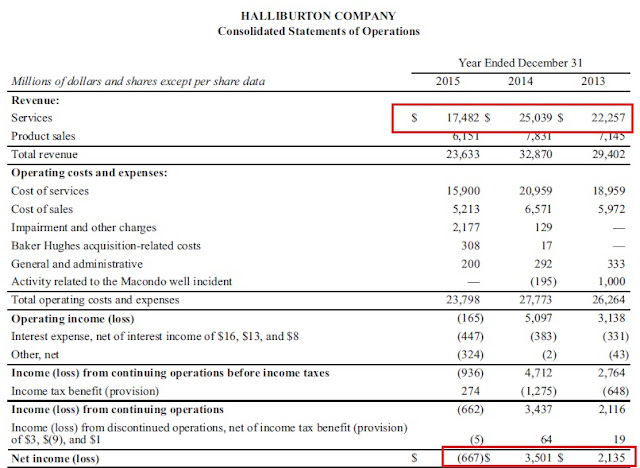This screenshot has height=468, width=640.
Task: Click Cost of services value 18,959
Action: point(609,191)
